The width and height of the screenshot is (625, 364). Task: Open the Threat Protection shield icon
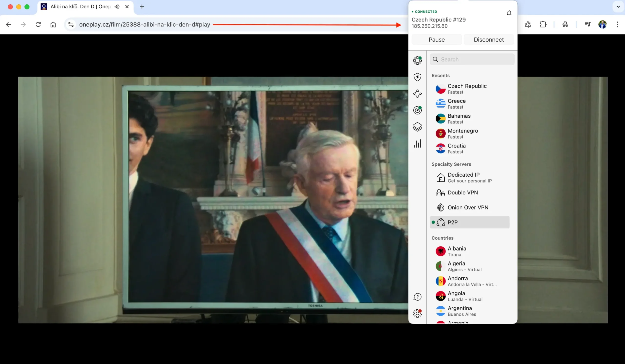point(417,77)
